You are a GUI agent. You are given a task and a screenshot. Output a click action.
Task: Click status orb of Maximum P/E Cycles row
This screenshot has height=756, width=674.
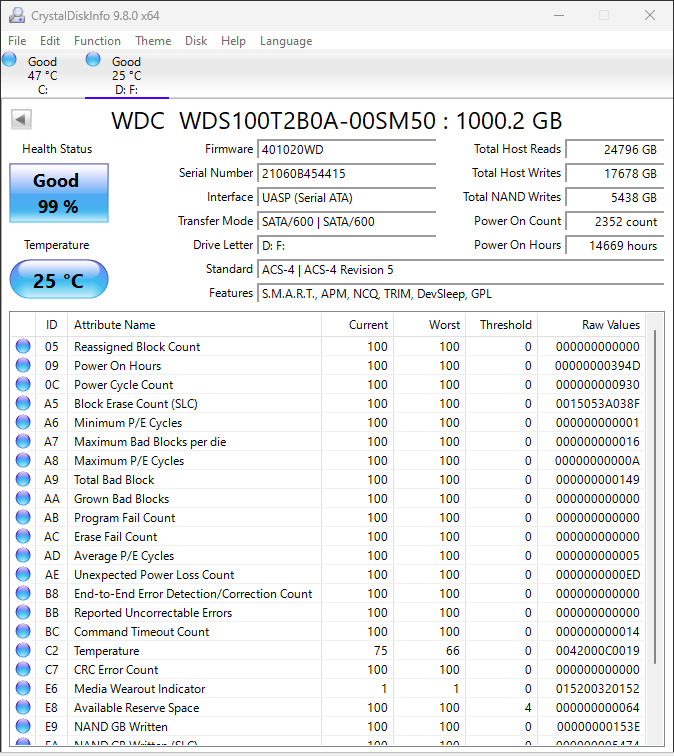pos(23,460)
